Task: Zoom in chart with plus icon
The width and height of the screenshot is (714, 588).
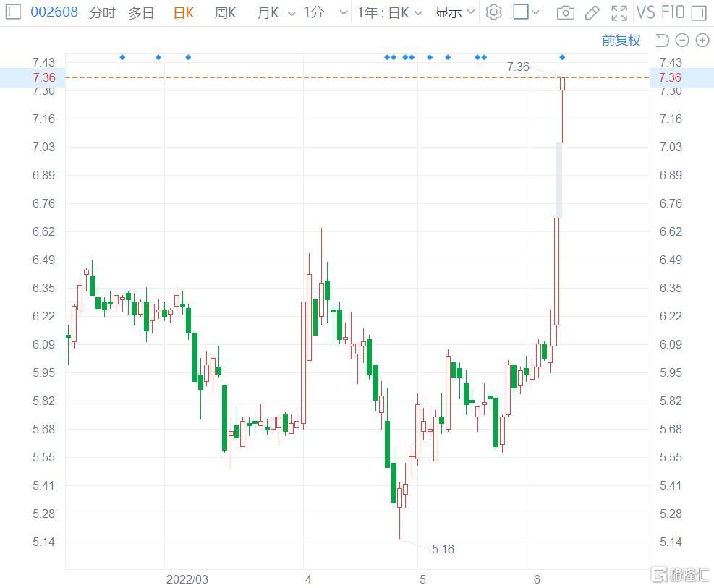Action: tap(702, 41)
